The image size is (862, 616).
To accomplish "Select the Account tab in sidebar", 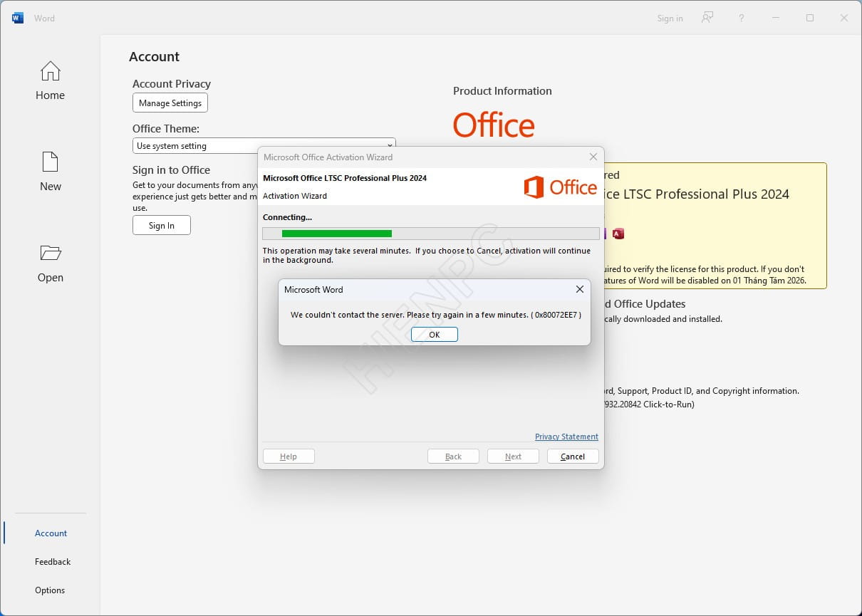I will coord(51,533).
